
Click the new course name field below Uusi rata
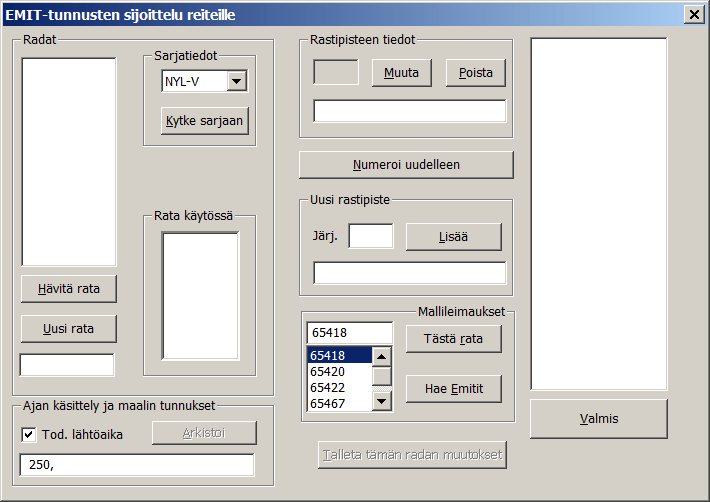click(x=67, y=365)
